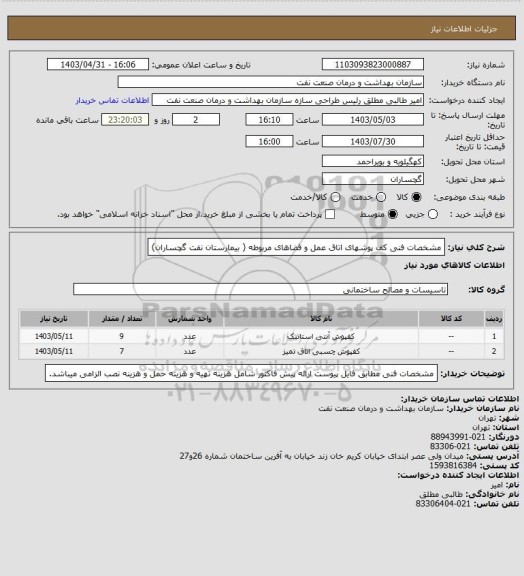Click the اطلاعات ایجاد کننده درخواست heading
The width and height of the screenshot is (524, 576).
[x=458, y=475]
